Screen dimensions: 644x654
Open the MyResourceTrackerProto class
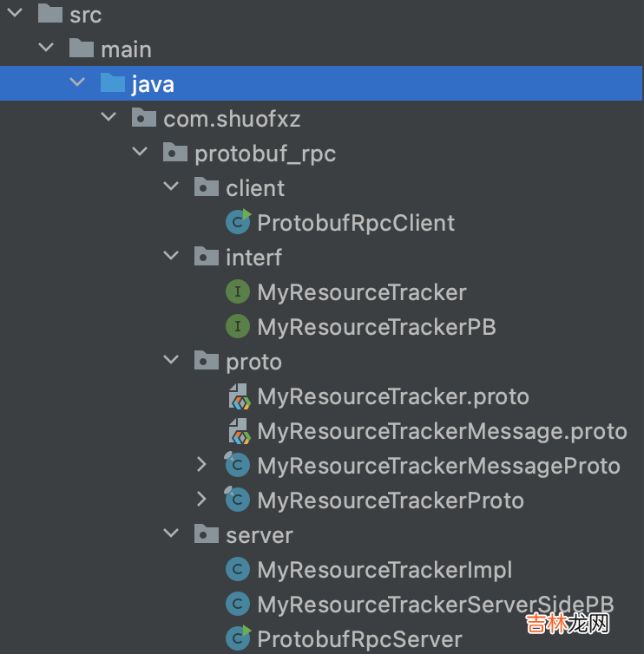pyautogui.click(x=391, y=500)
